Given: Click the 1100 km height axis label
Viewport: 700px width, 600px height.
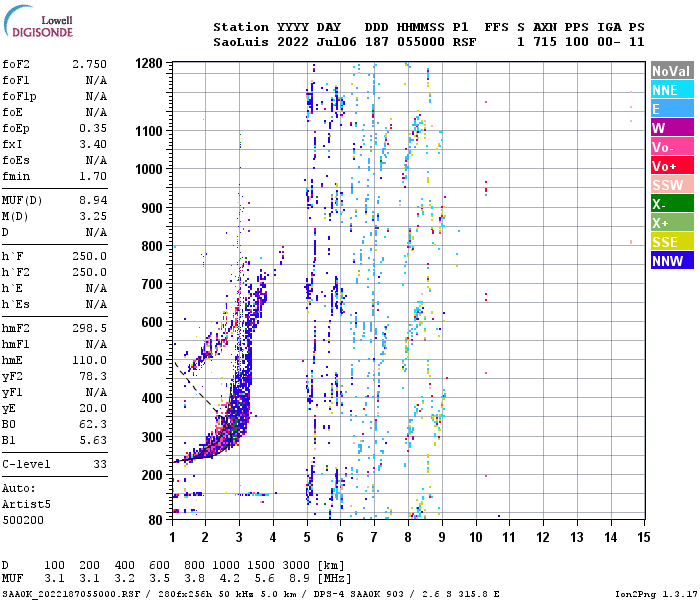Looking at the screenshot, I should pos(149,131).
